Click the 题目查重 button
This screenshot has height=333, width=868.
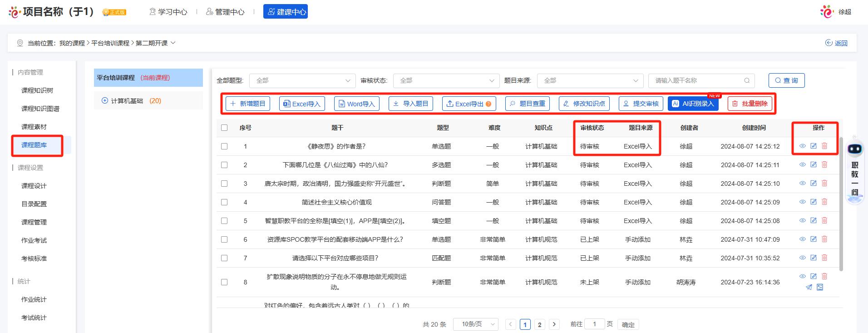[528, 104]
